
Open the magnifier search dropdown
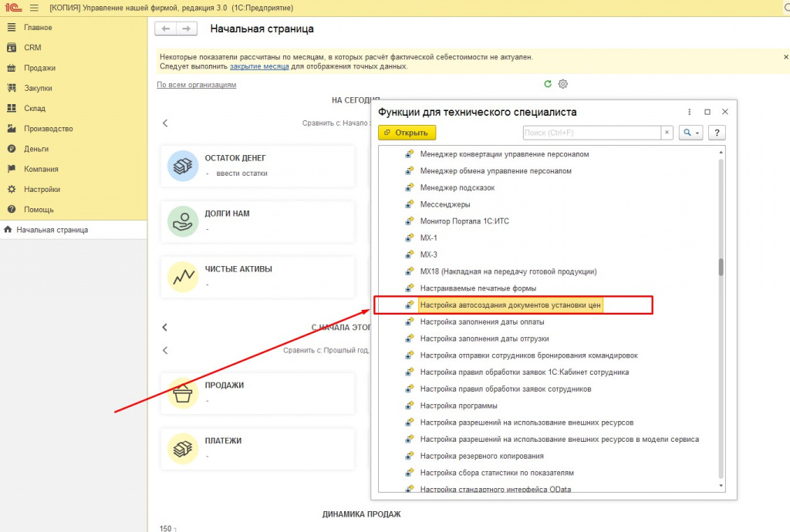point(690,133)
